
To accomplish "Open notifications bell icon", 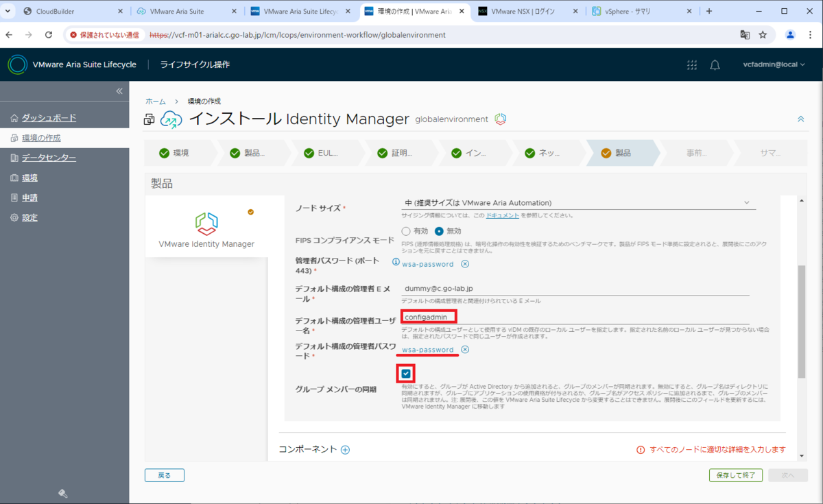I will pos(715,64).
